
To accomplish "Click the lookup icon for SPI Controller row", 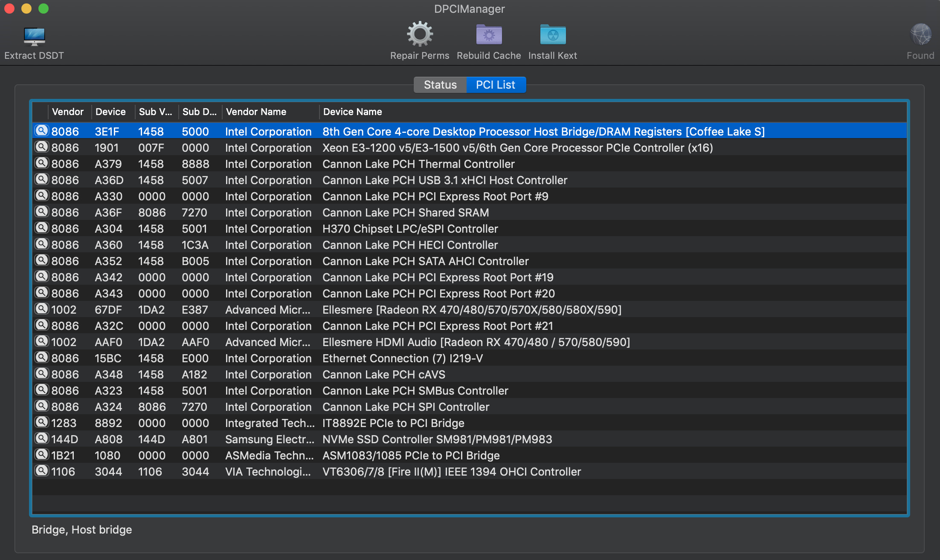I will (41, 406).
